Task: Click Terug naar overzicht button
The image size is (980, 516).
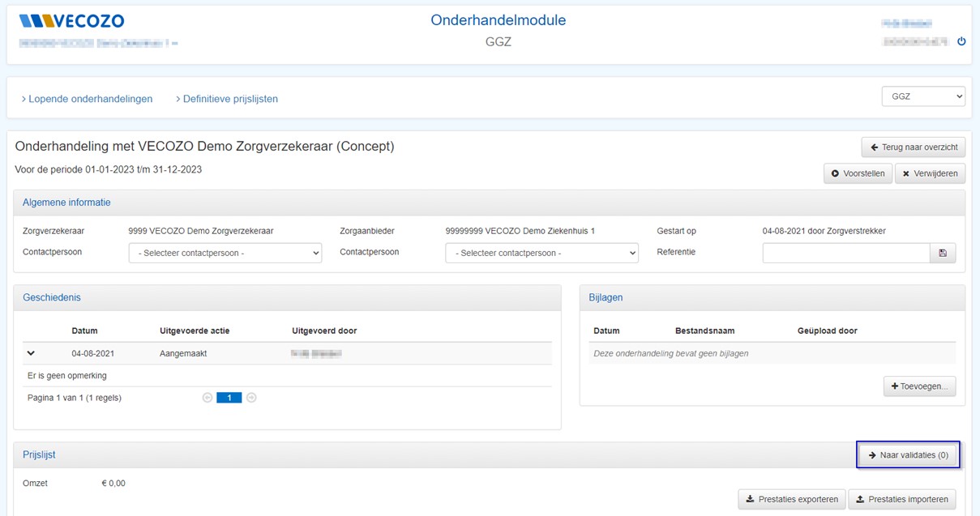Action: [x=914, y=147]
